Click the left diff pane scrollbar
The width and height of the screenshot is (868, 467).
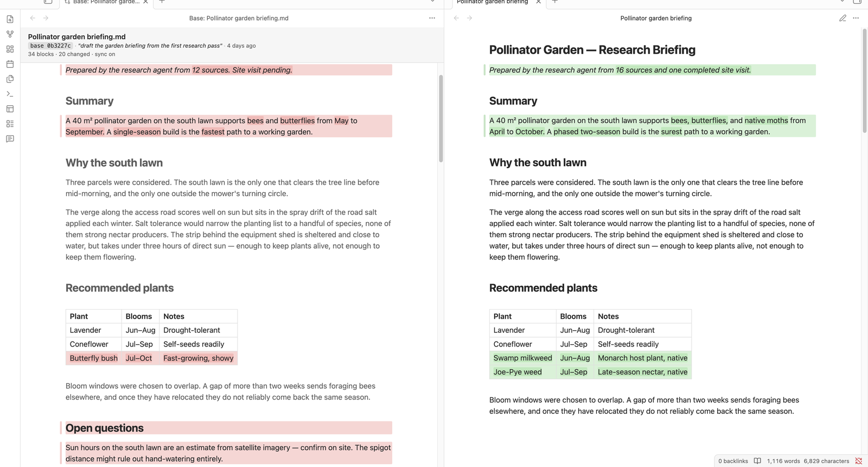click(x=441, y=118)
